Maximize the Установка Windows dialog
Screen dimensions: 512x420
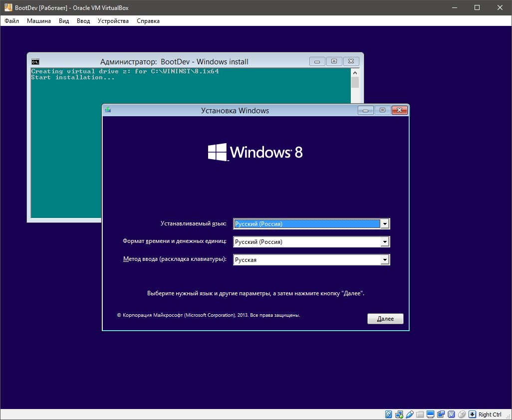(382, 110)
